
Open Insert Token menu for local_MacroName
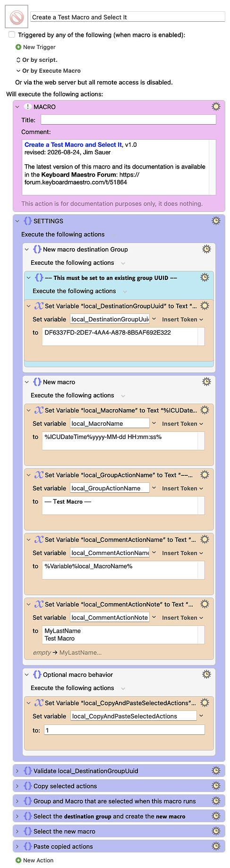(182, 424)
